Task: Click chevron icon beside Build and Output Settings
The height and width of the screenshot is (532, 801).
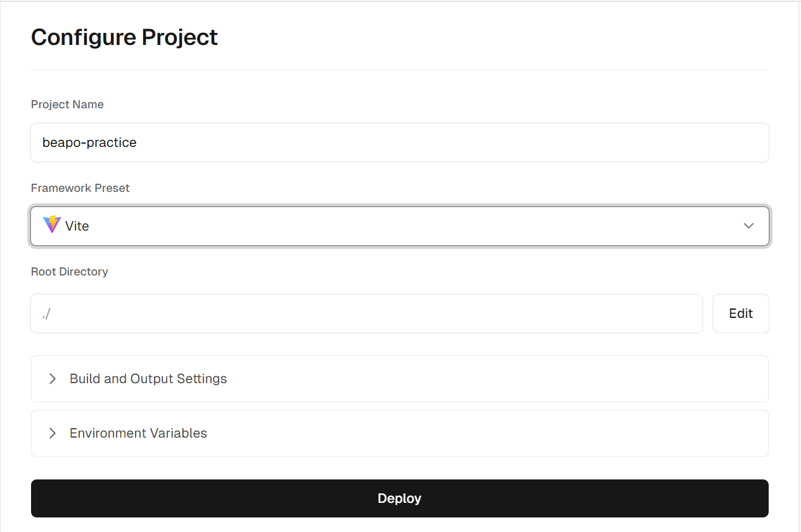Action: 53,379
